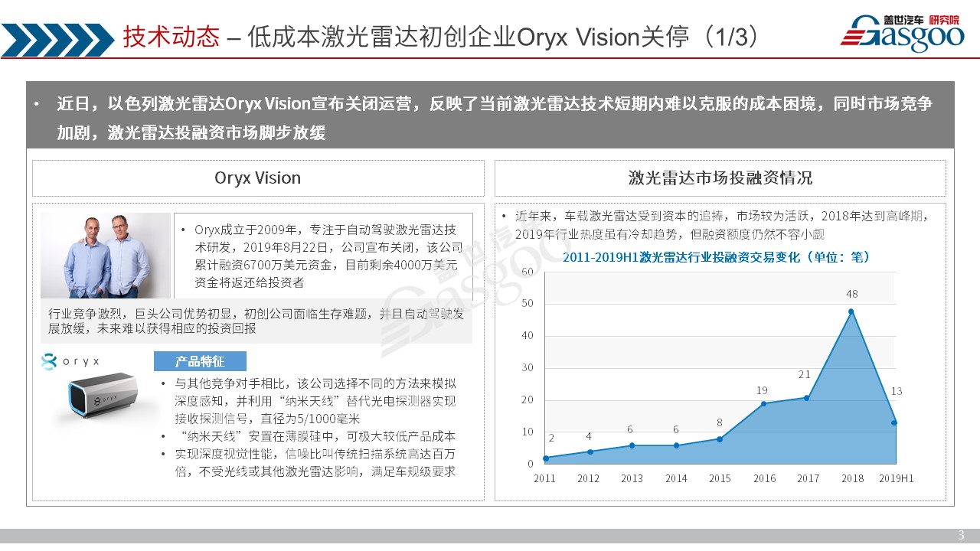This screenshot has height=551, width=980.
Task: Click the slide page number 3
Action: tap(962, 535)
